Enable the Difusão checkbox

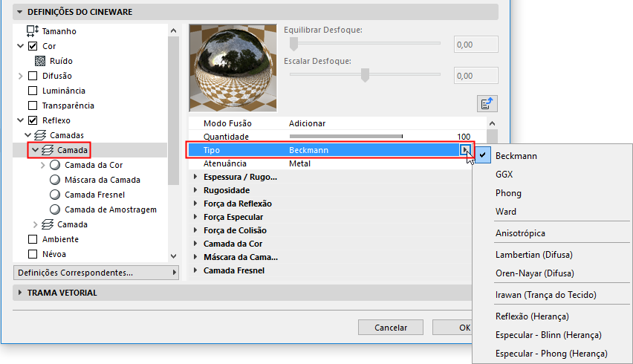(x=33, y=76)
